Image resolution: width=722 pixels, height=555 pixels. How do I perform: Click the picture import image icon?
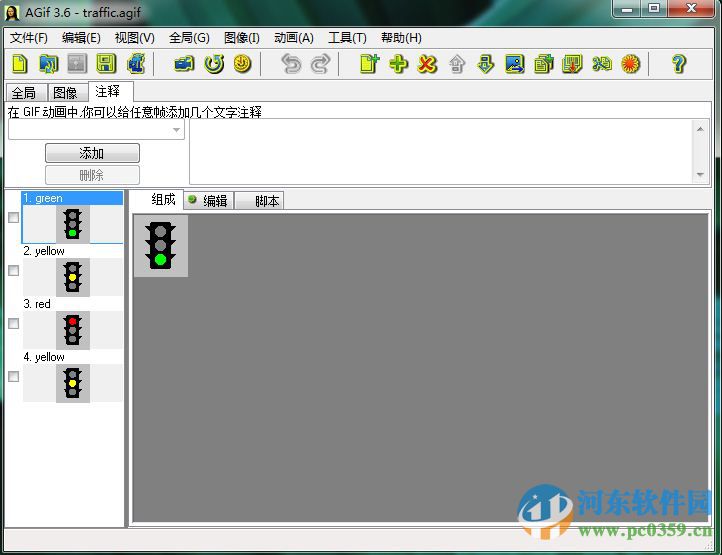click(514, 64)
